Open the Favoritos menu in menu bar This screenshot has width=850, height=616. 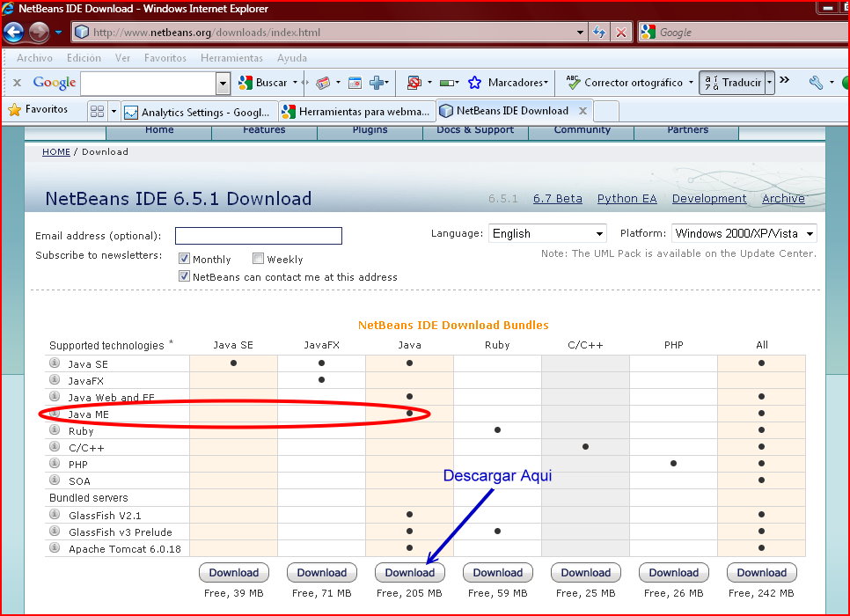(165, 58)
